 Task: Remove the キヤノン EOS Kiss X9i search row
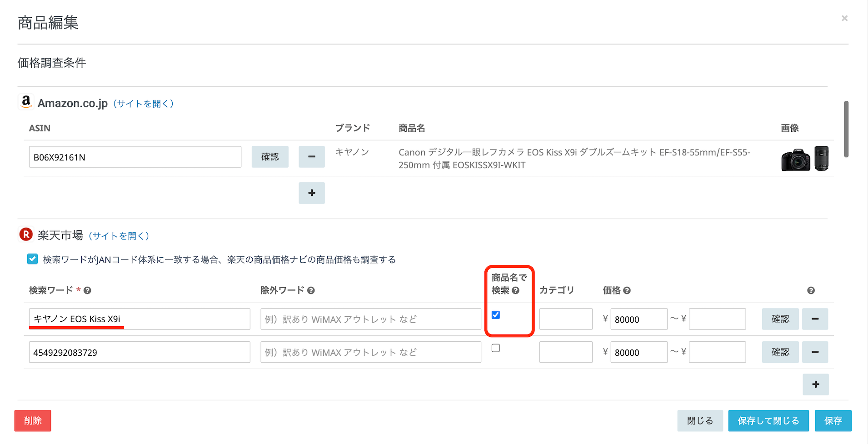click(x=815, y=319)
